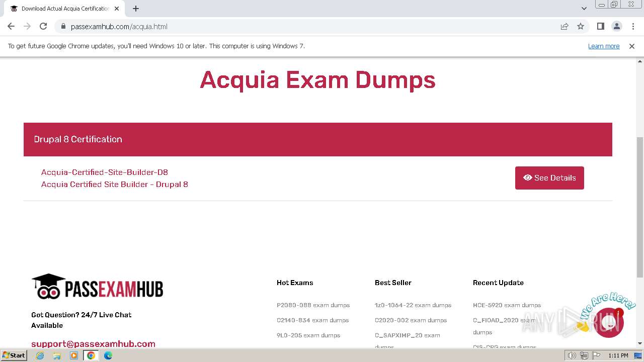This screenshot has width=644, height=362.
Task: Open the live chat bubble widget
Action: [609, 322]
